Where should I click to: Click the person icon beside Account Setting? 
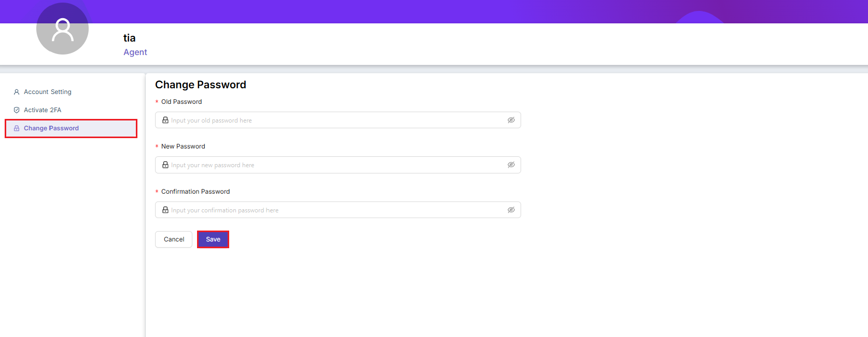pos(17,92)
